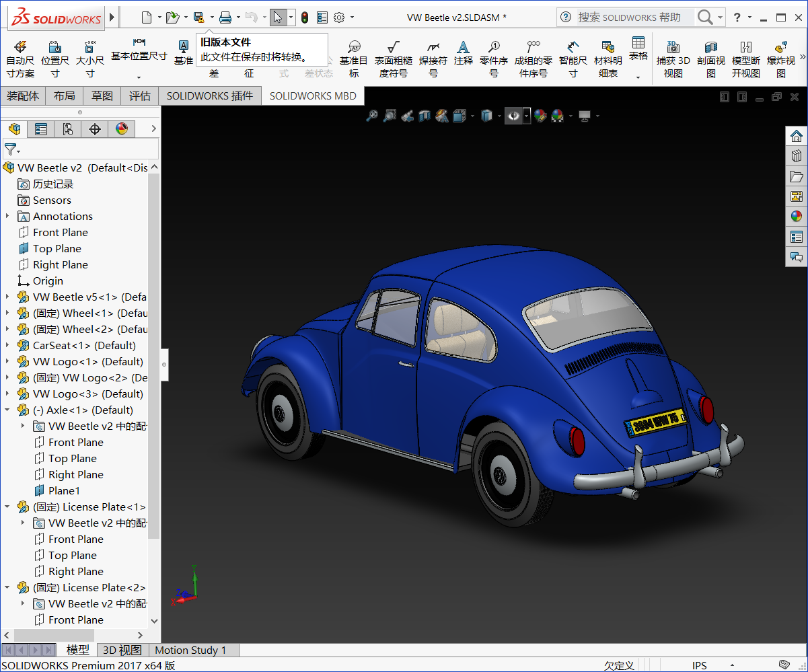Switch to the SOLIDWORKS 插件 tab

(x=210, y=96)
